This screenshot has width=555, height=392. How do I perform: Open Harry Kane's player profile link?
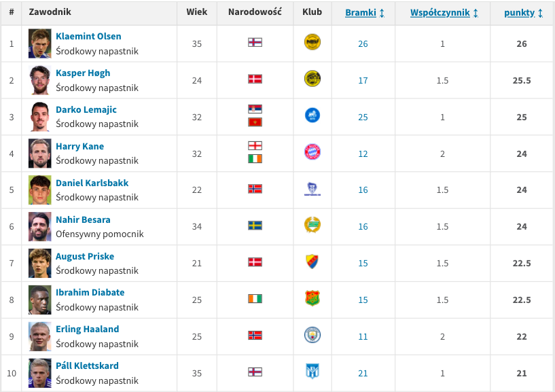79,146
